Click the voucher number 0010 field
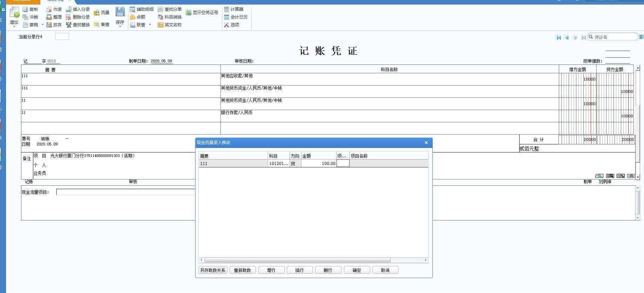The width and height of the screenshot is (644, 293). 53,61
